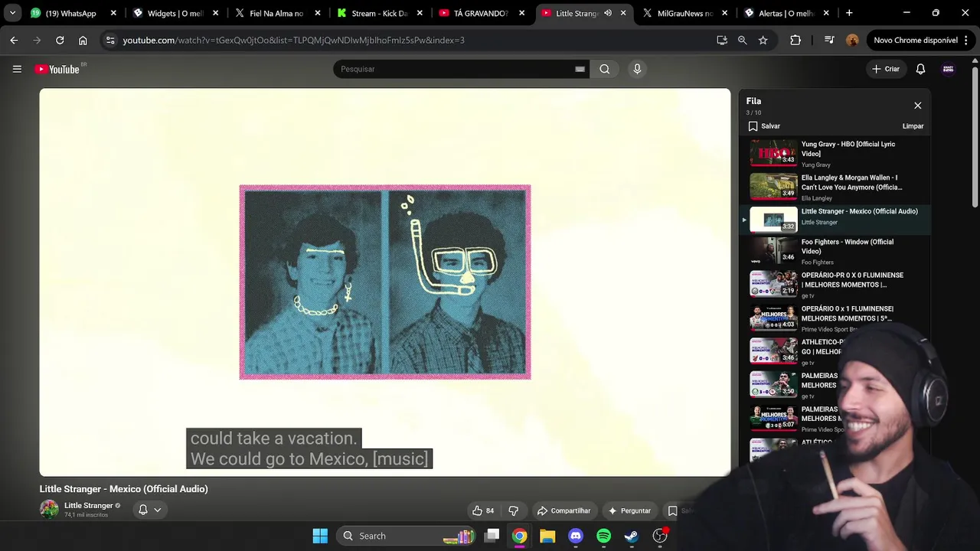Image resolution: width=980 pixels, height=551 pixels.
Task: Start voice search with microphone icon
Action: 637,69
